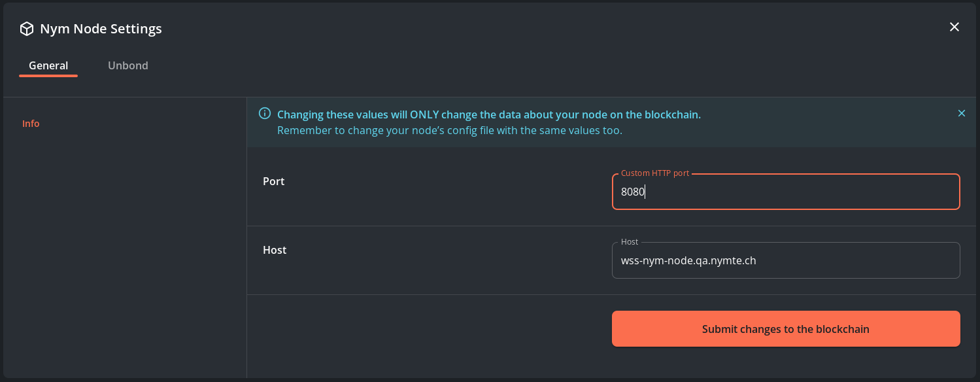The image size is (980, 382).
Task: Click the info circle icon in banner
Action: 265,114
